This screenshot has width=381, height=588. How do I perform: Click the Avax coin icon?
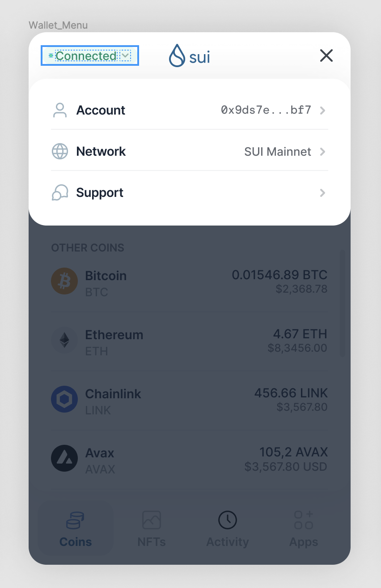[x=64, y=458]
